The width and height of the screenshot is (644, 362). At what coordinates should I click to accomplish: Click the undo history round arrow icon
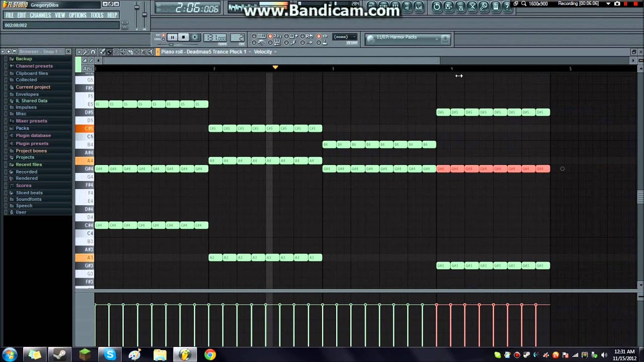click(x=437, y=6)
